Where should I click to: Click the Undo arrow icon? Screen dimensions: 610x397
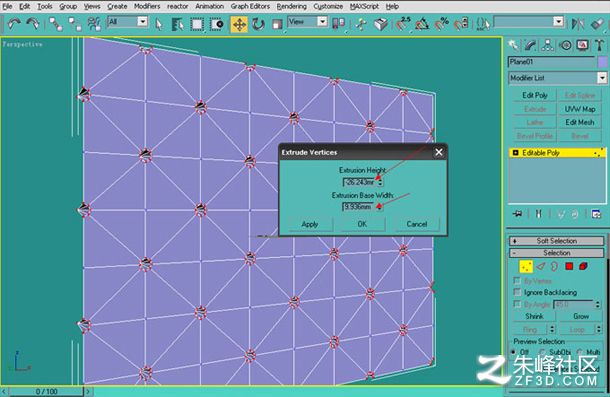click(14, 24)
